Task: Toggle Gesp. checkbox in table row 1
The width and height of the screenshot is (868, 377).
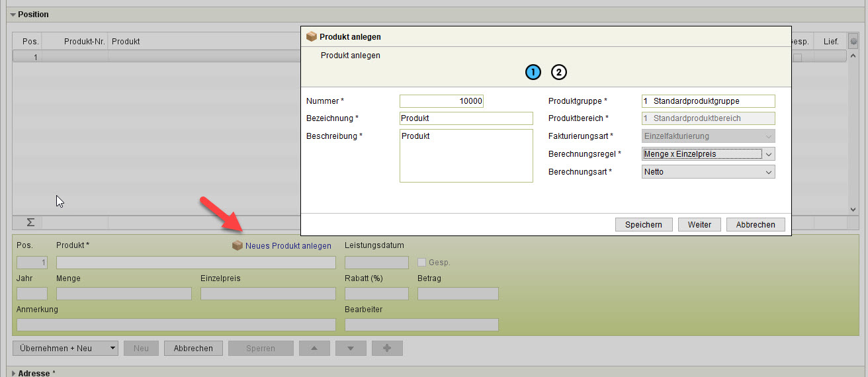Action: 797,58
